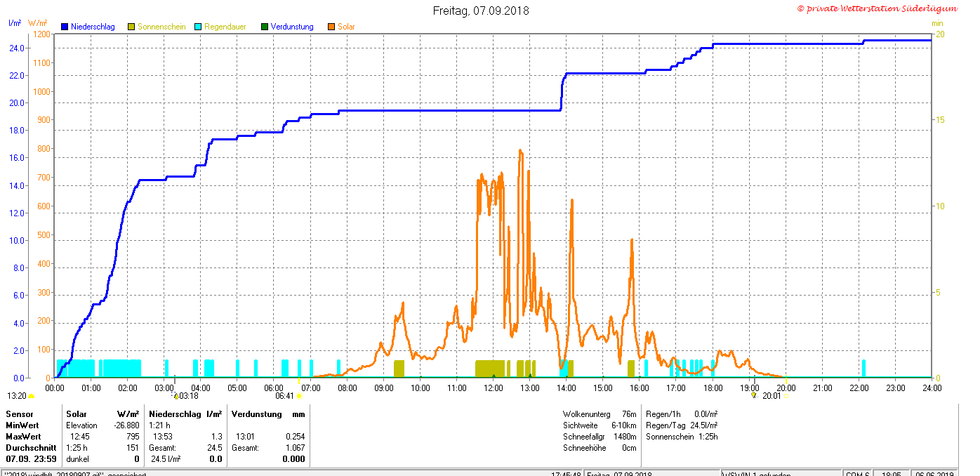Select the Solar legend label
The width and height of the screenshot is (980, 476).
point(346,27)
